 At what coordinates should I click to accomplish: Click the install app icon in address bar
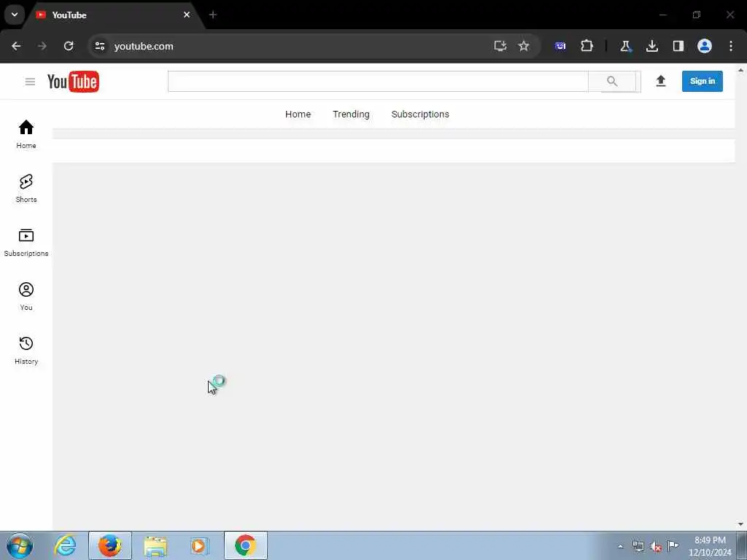tap(500, 46)
